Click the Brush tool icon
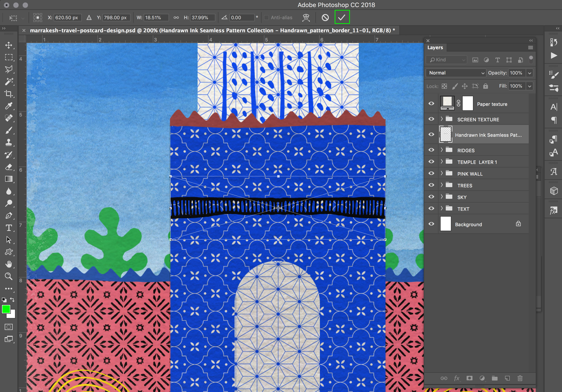Image resolution: width=562 pixels, height=392 pixels. point(9,131)
